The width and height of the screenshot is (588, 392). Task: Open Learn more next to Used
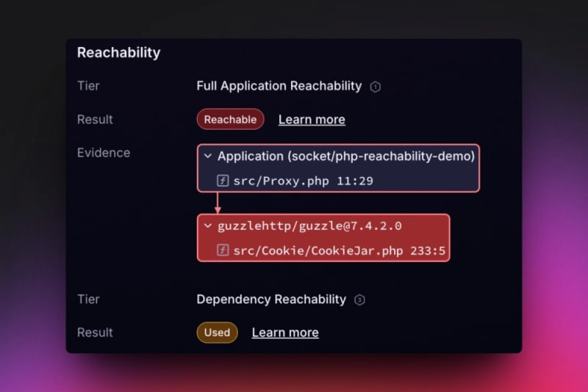tap(285, 333)
